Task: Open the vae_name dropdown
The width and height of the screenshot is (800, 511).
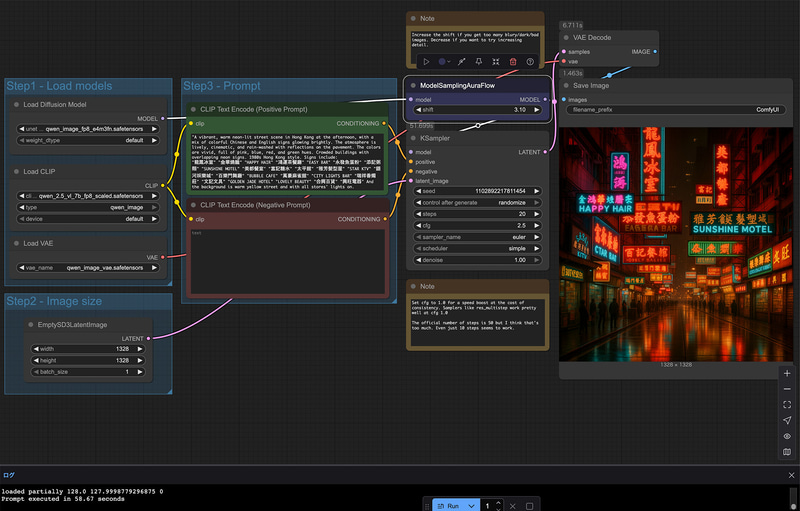Action: 88,268
